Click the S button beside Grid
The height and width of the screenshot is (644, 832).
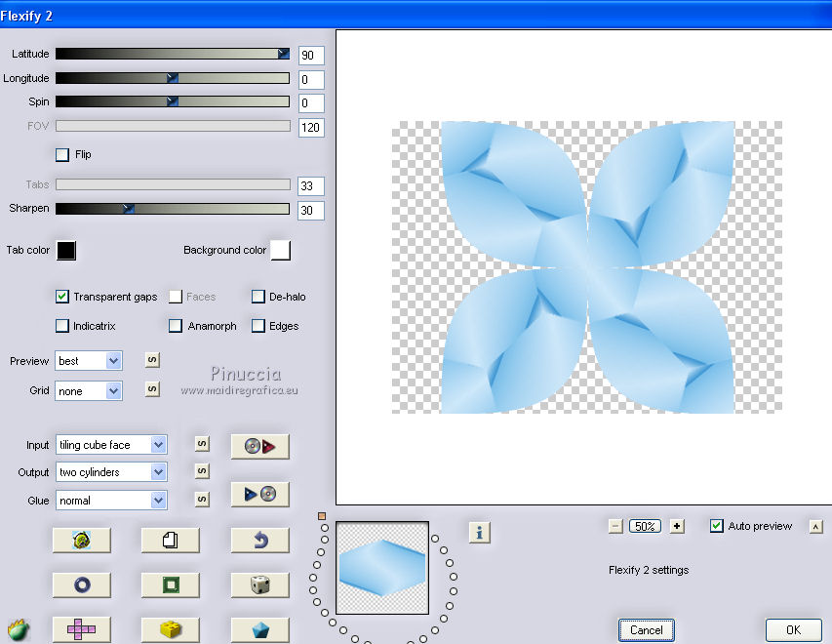coord(152,389)
